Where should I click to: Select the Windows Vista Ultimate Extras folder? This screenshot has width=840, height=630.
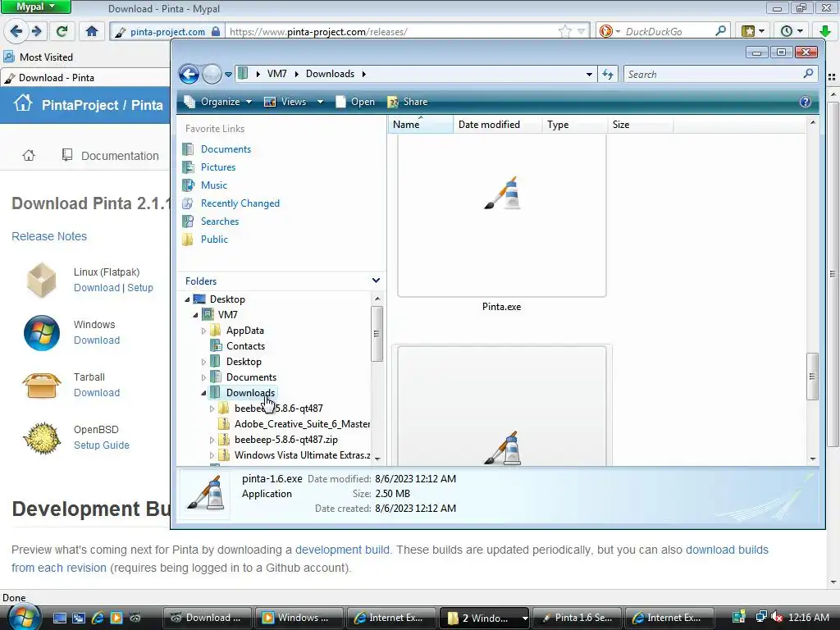click(302, 455)
